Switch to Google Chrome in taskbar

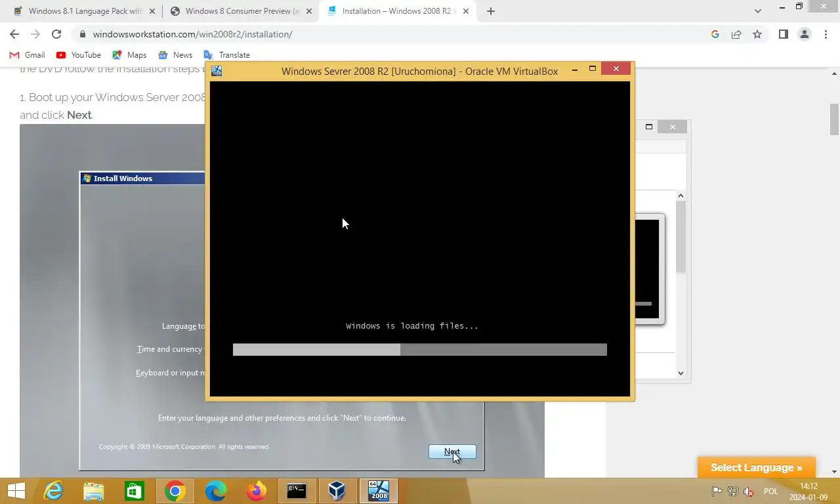[x=175, y=491]
